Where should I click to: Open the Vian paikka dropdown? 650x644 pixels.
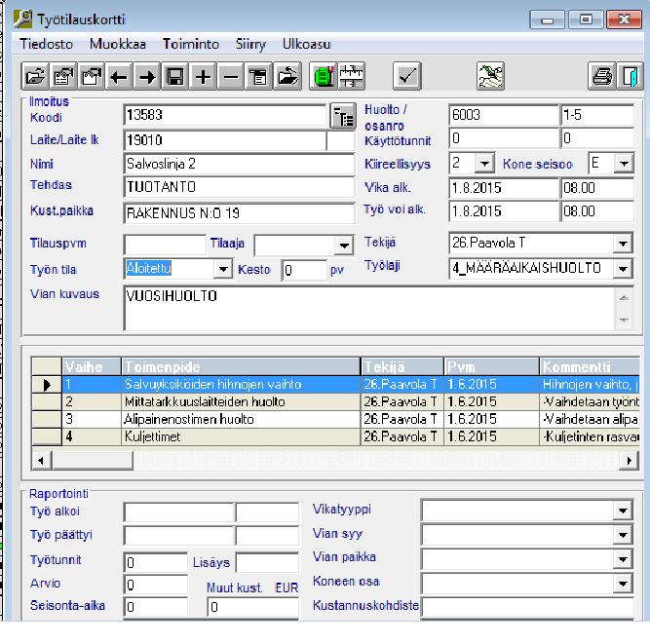click(623, 559)
